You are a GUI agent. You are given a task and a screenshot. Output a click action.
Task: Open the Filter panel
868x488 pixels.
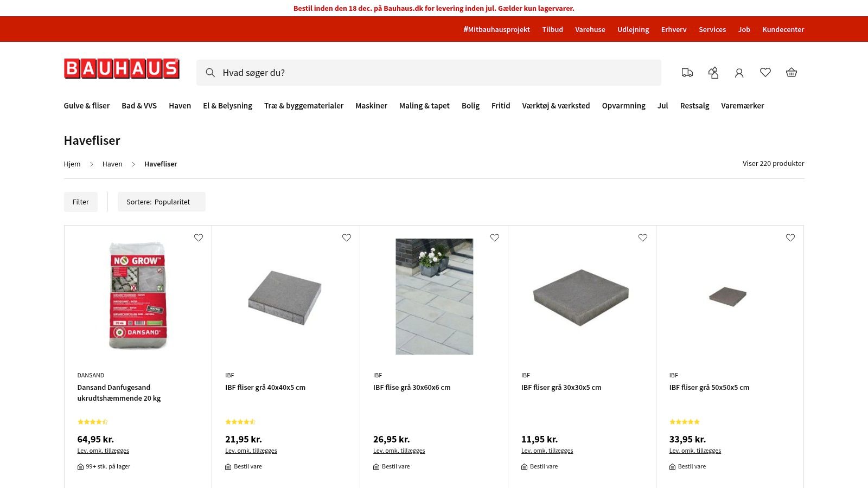point(81,202)
